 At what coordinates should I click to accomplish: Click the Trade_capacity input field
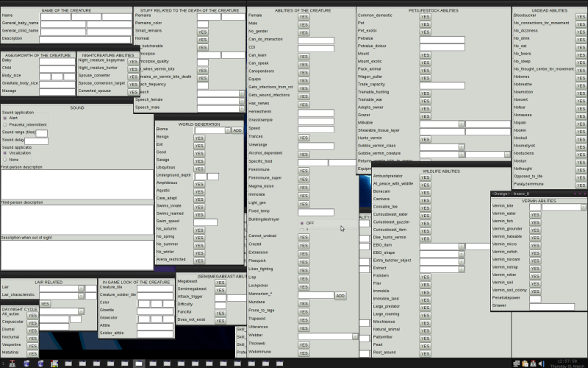point(442,85)
